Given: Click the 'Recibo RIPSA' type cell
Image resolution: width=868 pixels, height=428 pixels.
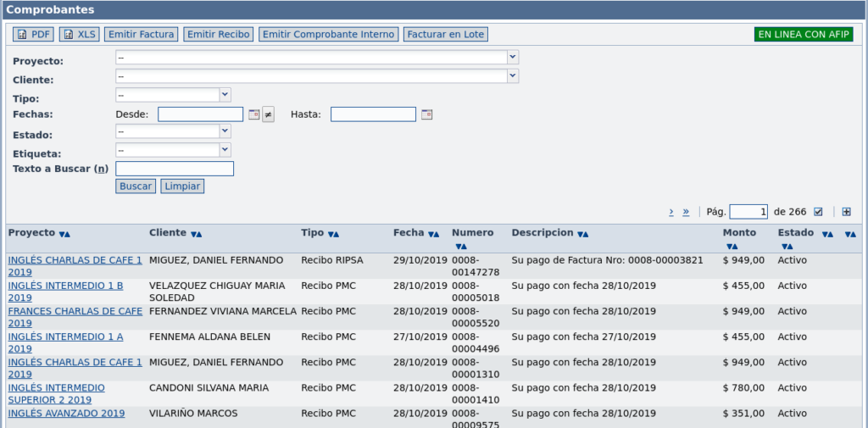Looking at the screenshot, I should point(332,260).
